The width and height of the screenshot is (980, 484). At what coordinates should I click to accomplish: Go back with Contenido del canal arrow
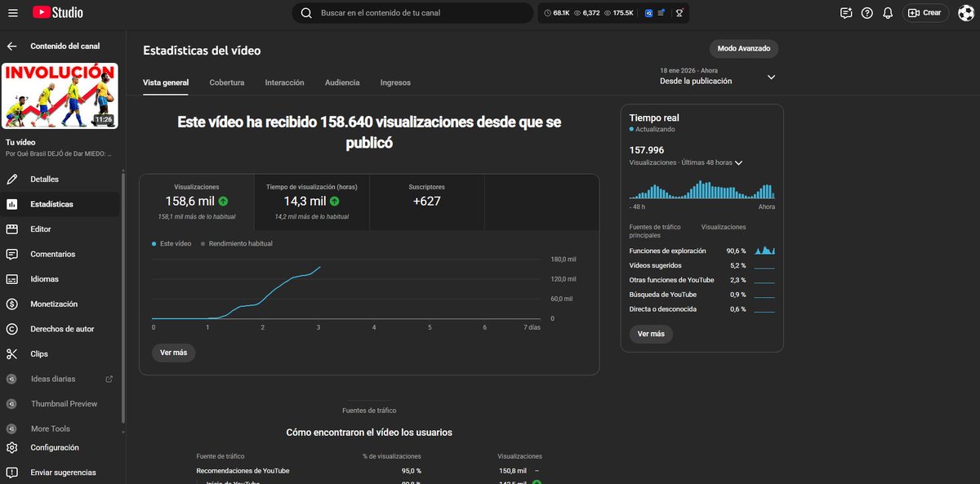tap(11, 47)
